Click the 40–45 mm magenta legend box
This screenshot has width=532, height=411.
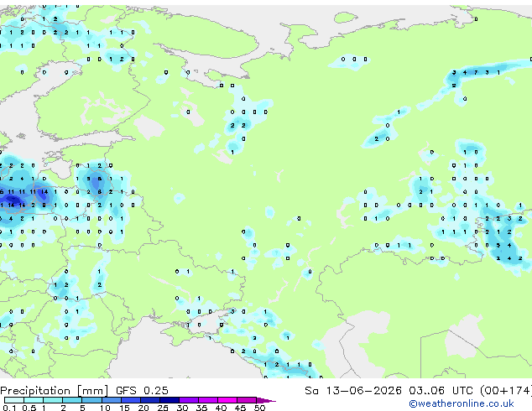pos(227,400)
